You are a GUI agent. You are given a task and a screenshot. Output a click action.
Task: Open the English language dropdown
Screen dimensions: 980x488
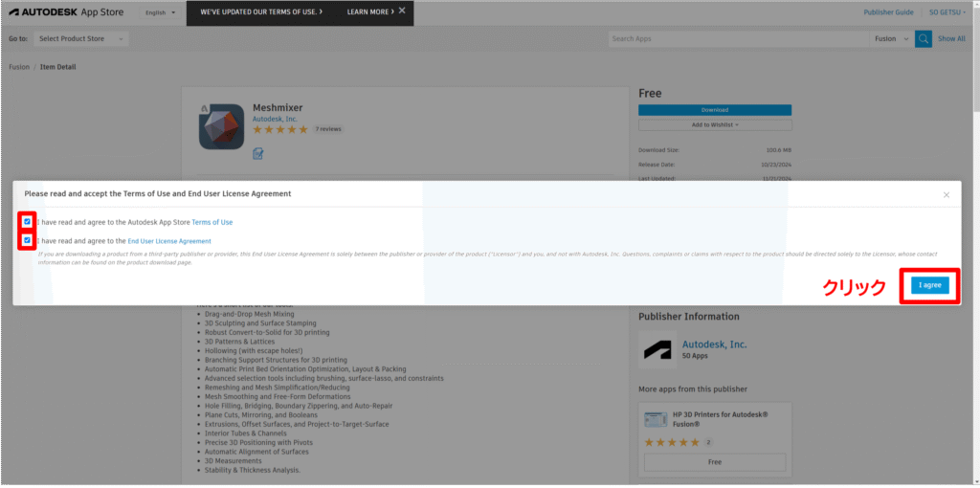click(x=160, y=12)
